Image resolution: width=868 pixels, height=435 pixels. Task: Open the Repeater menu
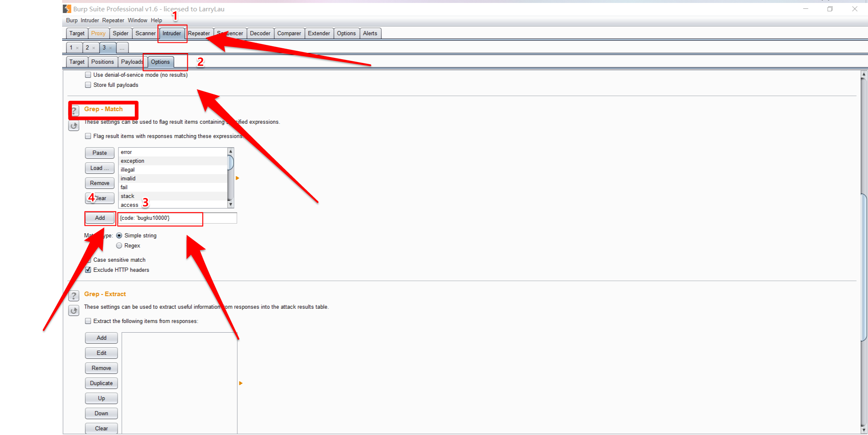point(113,21)
